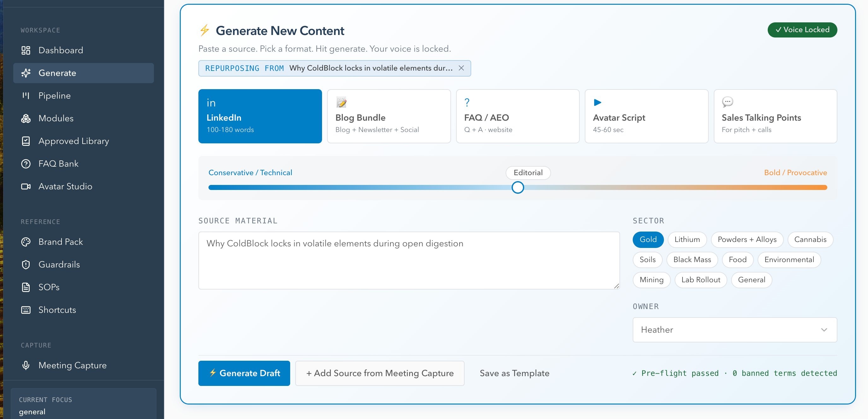Screen dimensions: 868x419
Task: Choose the Environmental sector
Action: [x=789, y=260]
